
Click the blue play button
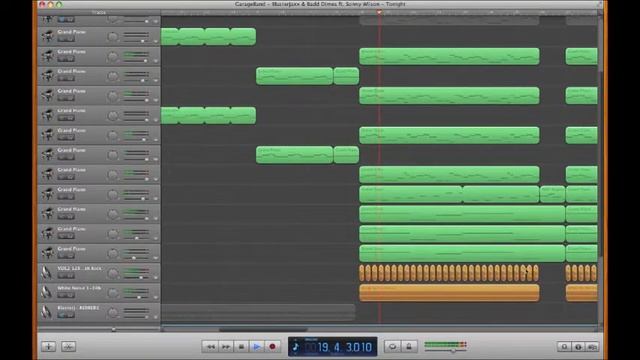click(x=257, y=347)
